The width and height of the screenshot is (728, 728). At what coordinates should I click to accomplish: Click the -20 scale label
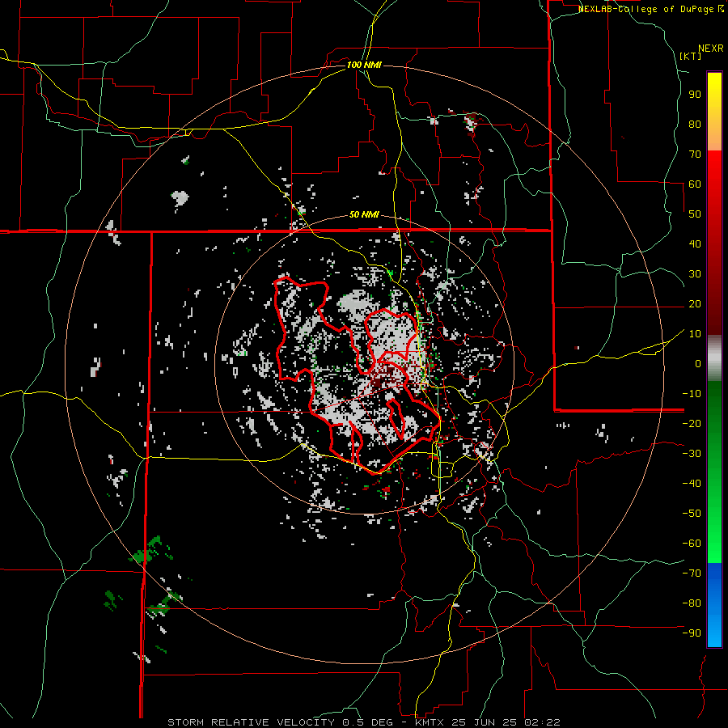click(692, 423)
